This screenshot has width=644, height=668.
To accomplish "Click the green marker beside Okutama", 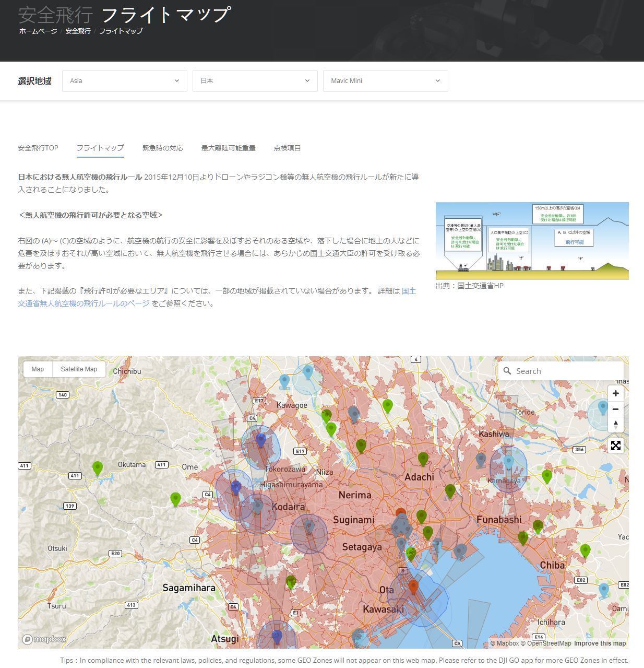I will 98,468.
